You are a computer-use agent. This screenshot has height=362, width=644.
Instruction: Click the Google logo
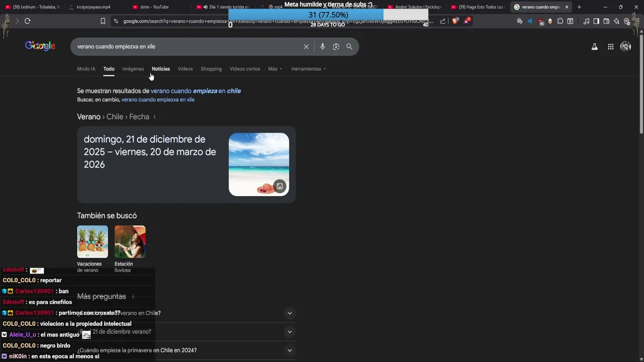(x=40, y=46)
